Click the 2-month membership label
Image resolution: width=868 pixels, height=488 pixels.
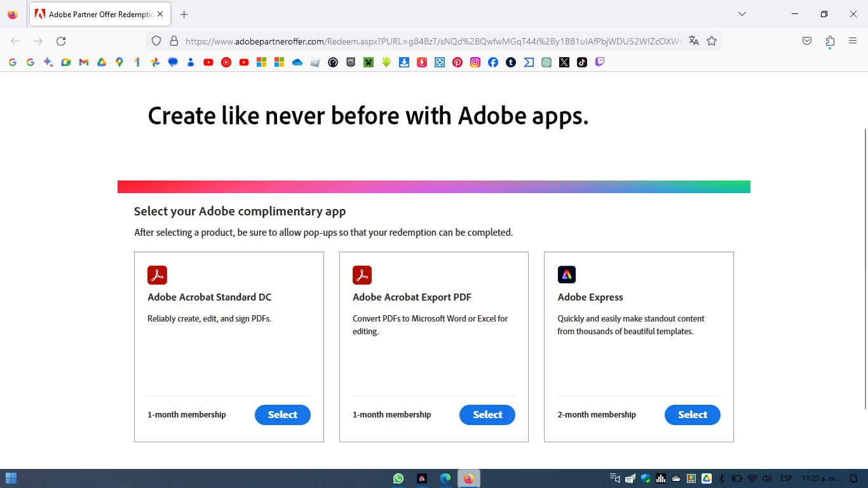click(597, 415)
